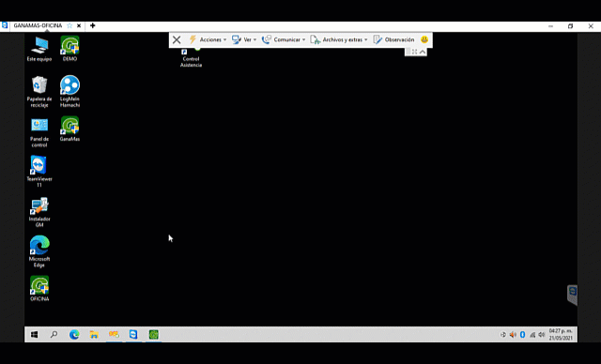Expand the Acciones dropdown menu
The image size is (601, 364).
pos(208,39)
